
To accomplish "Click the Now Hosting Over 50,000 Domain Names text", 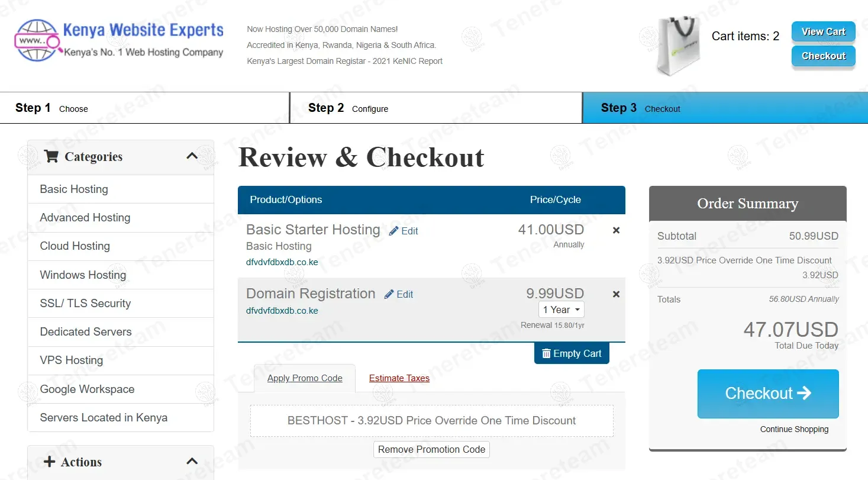I will (322, 29).
